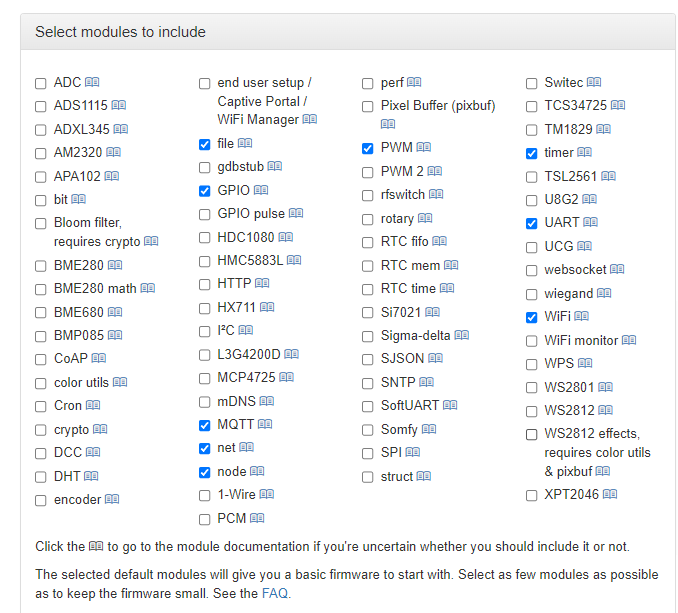The image size is (678, 613).
Task: Open GPIO pulse documentation book icon
Action: point(296,213)
